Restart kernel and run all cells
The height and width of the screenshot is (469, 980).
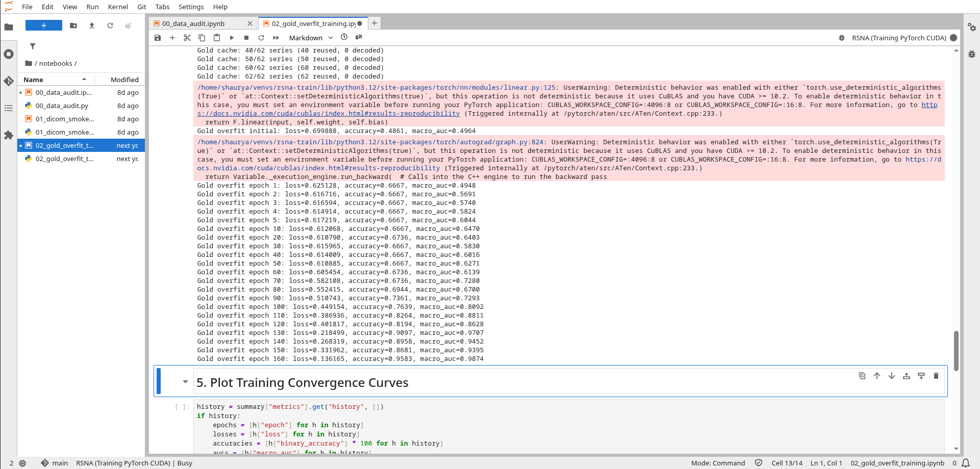coord(276,38)
